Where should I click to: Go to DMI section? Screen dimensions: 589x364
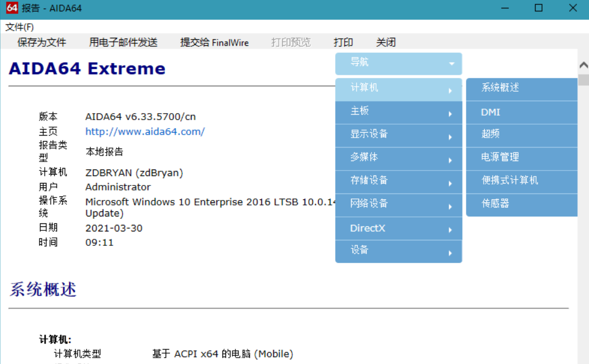click(x=522, y=113)
